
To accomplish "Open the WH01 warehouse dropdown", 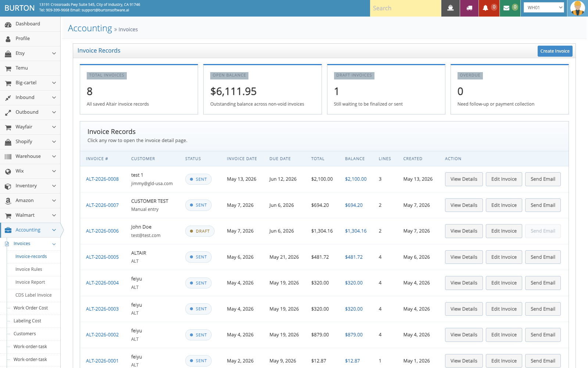I will [544, 7].
